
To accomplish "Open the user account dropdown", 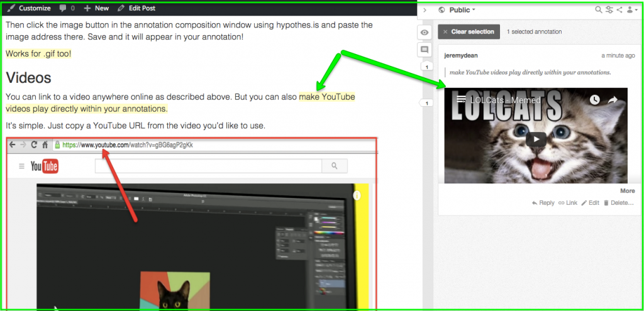I will [x=633, y=10].
